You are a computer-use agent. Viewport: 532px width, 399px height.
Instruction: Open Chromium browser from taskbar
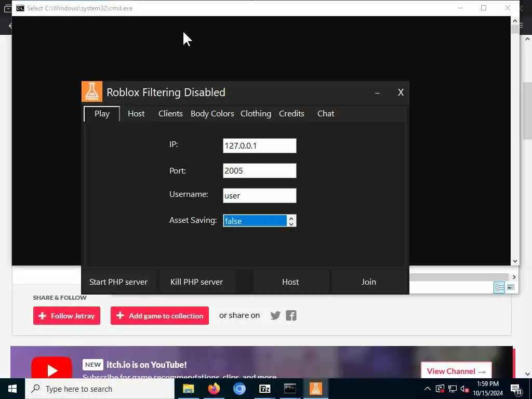pyautogui.click(x=239, y=389)
